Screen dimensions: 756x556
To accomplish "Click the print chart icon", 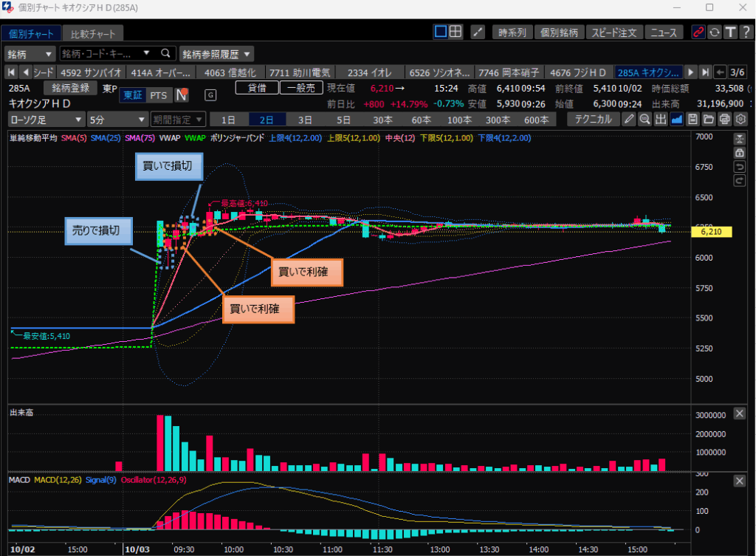I will (x=725, y=119).
